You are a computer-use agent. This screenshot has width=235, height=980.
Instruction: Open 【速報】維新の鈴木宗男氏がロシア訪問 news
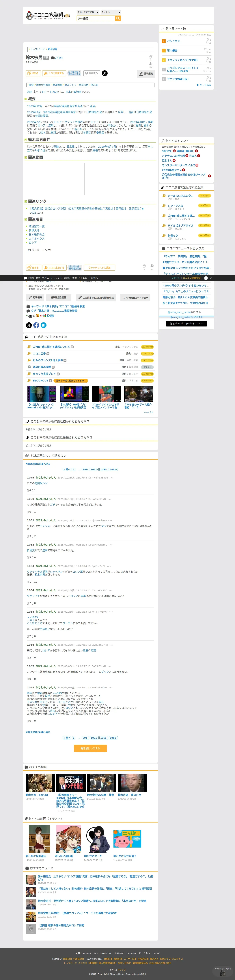61,925
